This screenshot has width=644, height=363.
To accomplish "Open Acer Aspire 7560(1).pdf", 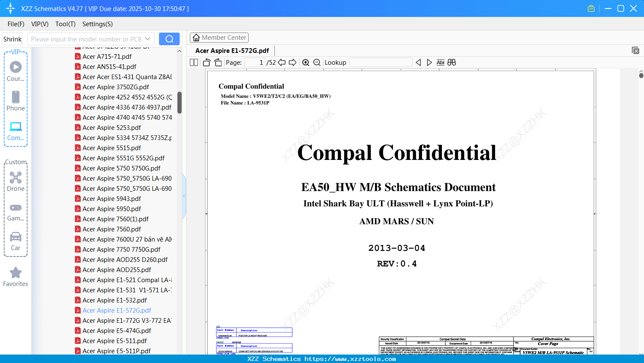I will (115, 219).
